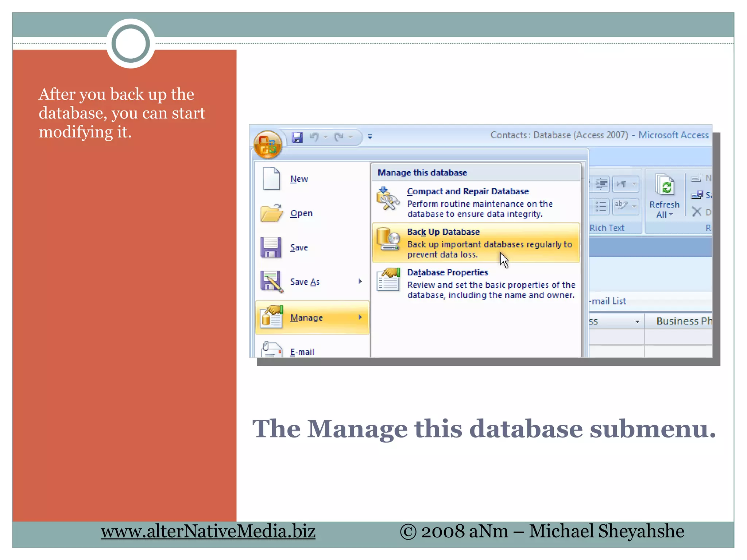Click the Open folder icon
This screenshot has width=747, height=560.
[271, 213]
